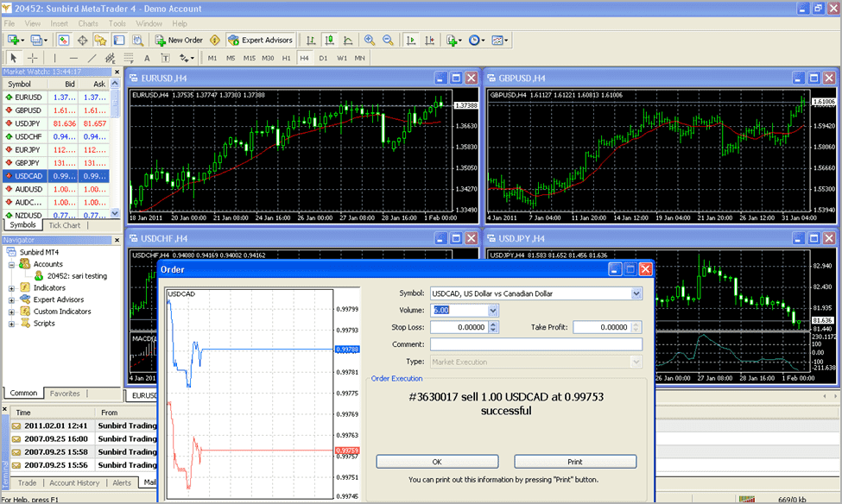
Task: Switch chart to candlesticks view icon
Action: tap(329, 40)
